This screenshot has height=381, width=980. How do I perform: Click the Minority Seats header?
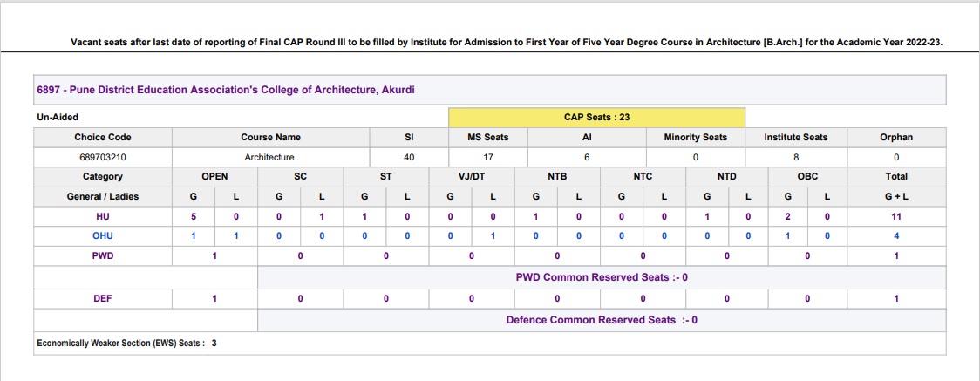[x=696, y=138]
